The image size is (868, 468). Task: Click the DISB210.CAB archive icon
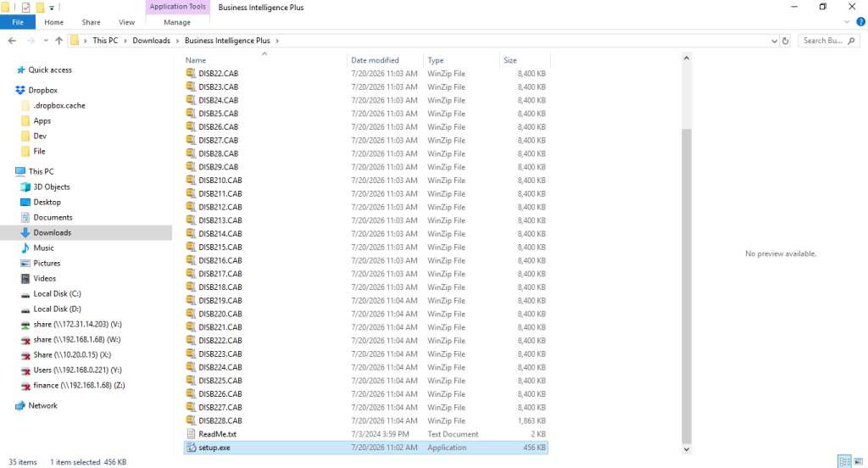click(x=191, y=180)
